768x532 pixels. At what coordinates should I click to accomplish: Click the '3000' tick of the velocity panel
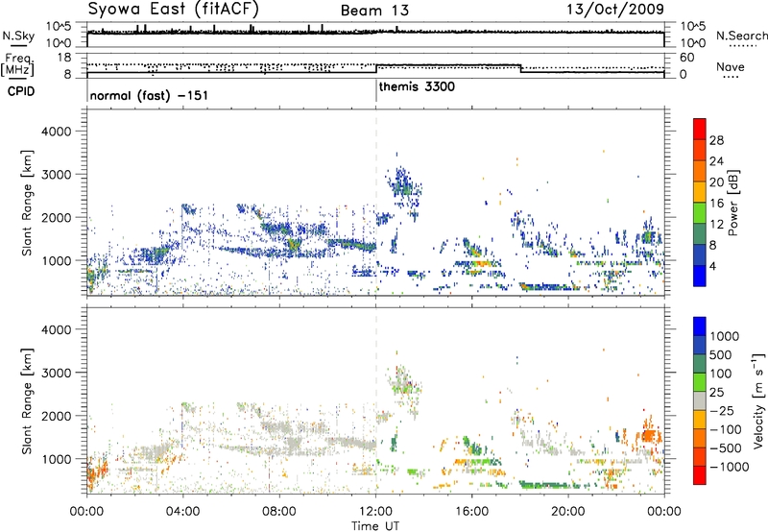(57, 373)
